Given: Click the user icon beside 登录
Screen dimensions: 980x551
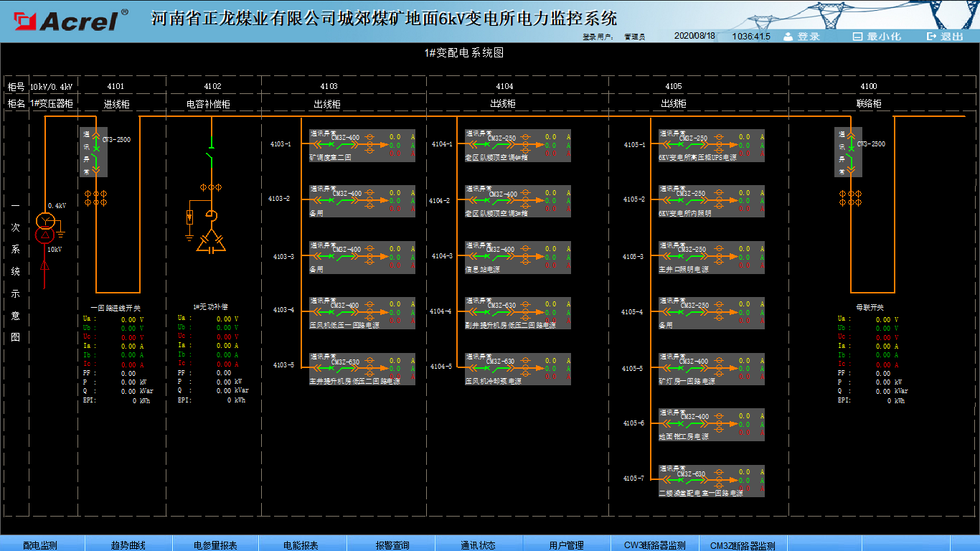Looking at the screenshot, I should point(788,37).
